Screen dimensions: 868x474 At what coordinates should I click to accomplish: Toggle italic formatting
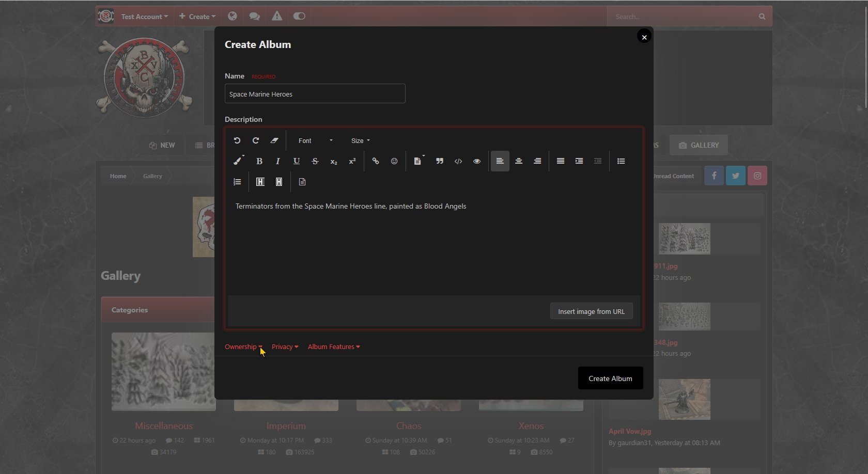(x=278, y=161)
